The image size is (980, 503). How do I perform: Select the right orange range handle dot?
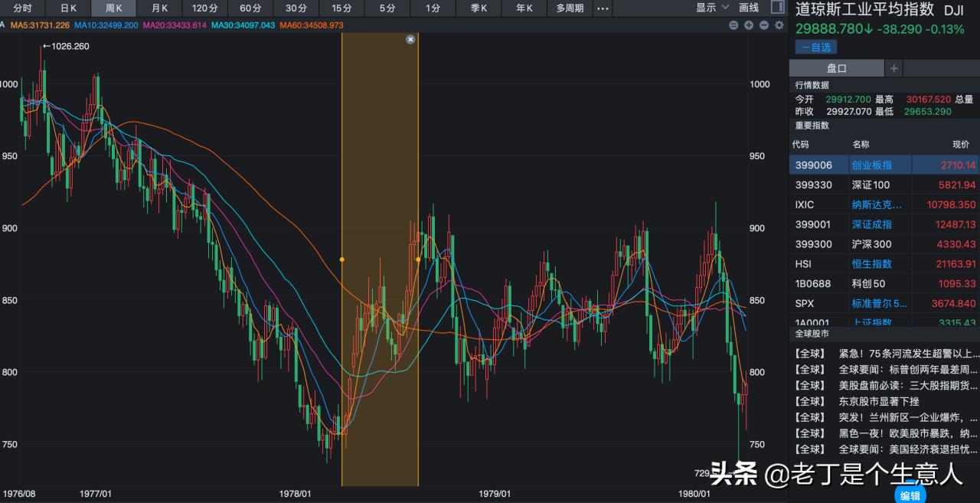(418, 260)
